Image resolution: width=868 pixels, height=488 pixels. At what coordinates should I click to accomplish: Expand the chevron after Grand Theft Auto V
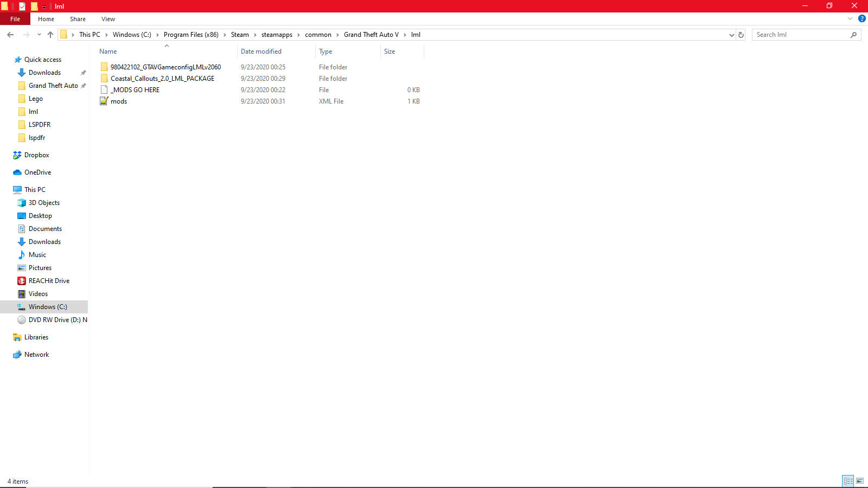(405, 35)
